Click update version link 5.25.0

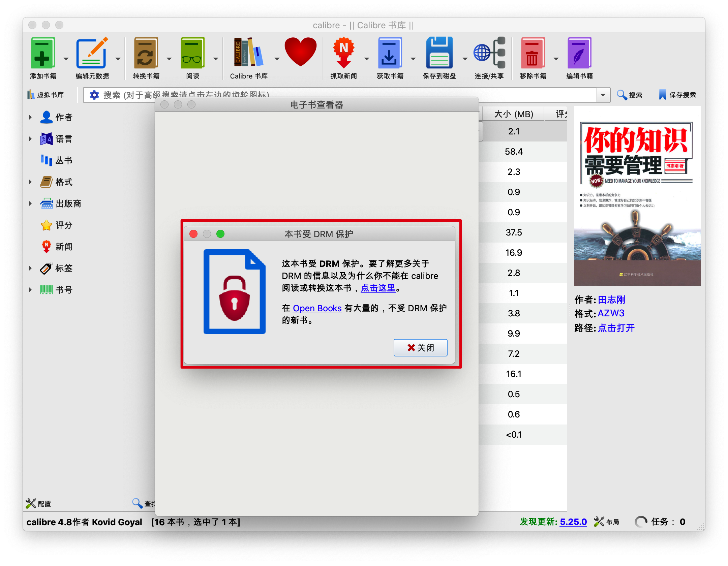point(573,522)
